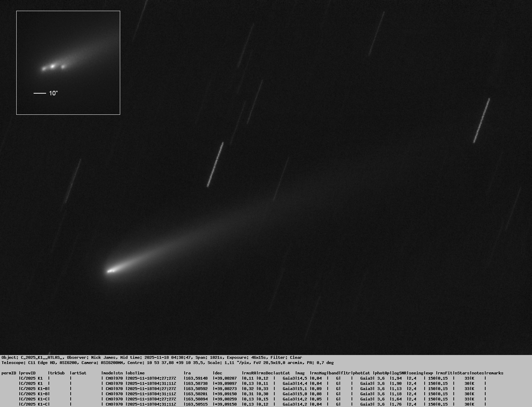Click the provID column header
This screenshot has height=407, width=532.
[28, 373]
